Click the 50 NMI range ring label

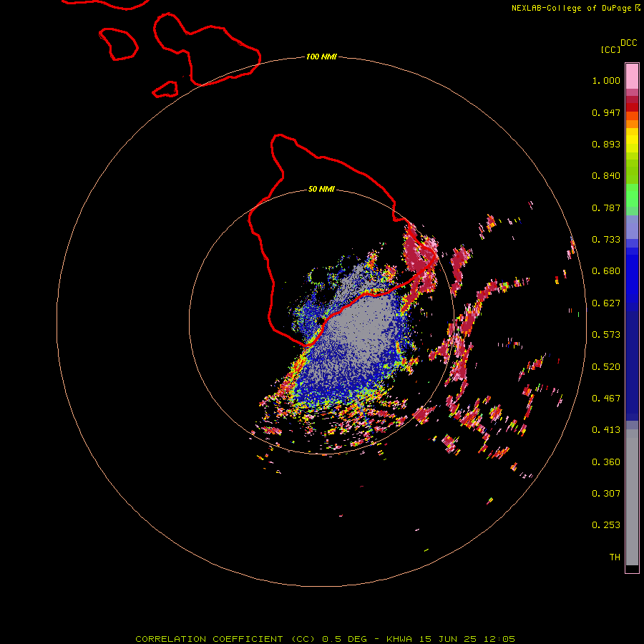click(321, 189)
